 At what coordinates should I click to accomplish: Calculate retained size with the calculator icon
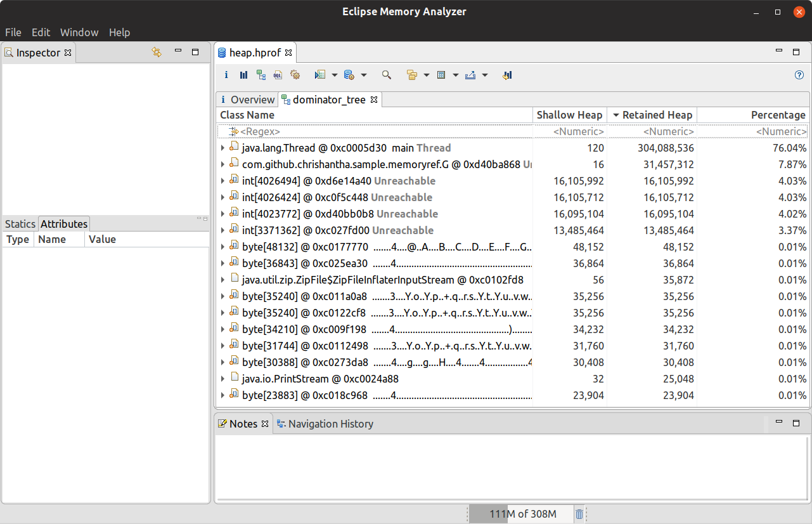(x=440, y=75)
